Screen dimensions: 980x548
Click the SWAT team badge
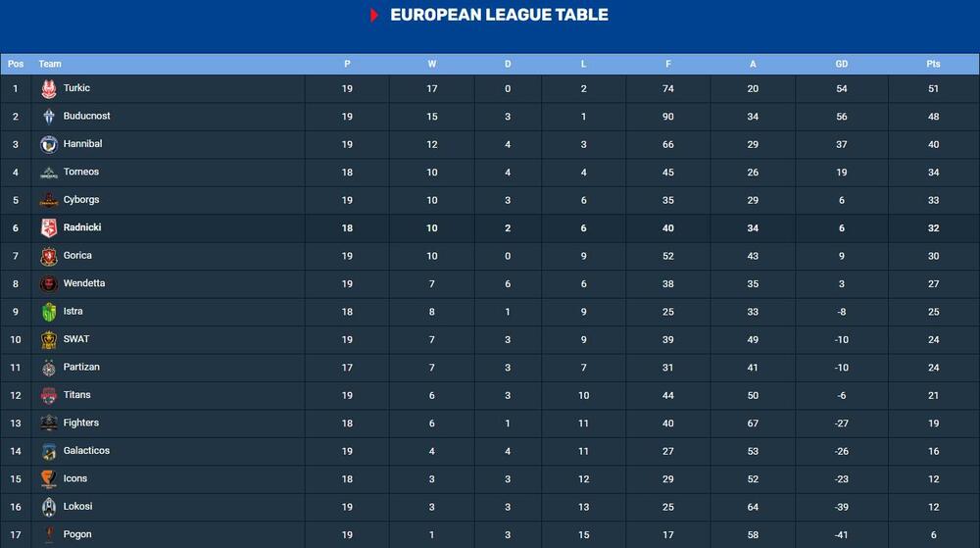[x=49, y=340]
